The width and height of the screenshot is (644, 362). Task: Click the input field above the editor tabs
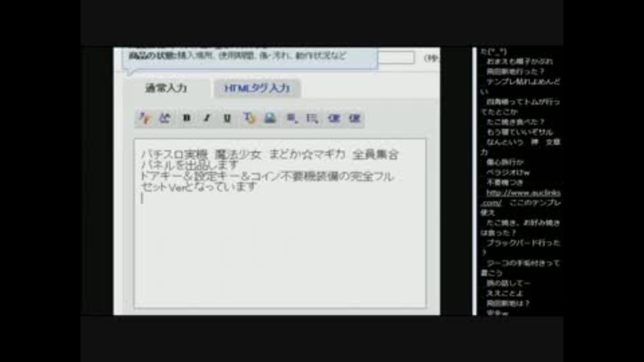click(x=396, y=58)
